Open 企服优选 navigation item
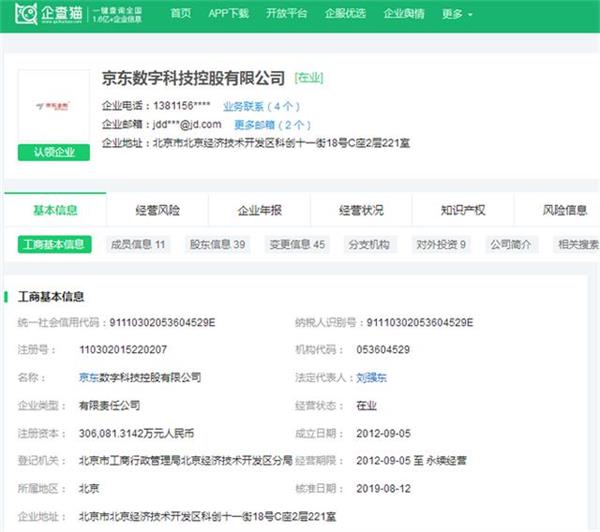The width and height of the screenshot is (600, 532). point(345,14)
